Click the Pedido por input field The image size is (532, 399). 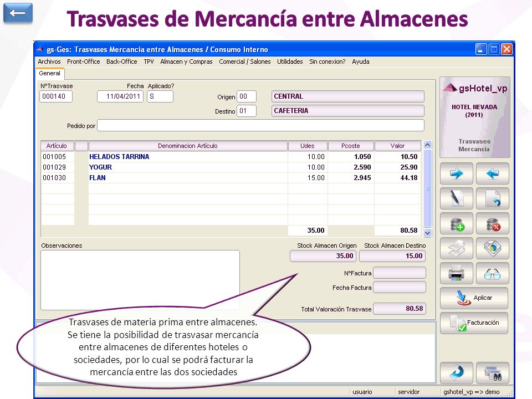click(x=260, y=125)
